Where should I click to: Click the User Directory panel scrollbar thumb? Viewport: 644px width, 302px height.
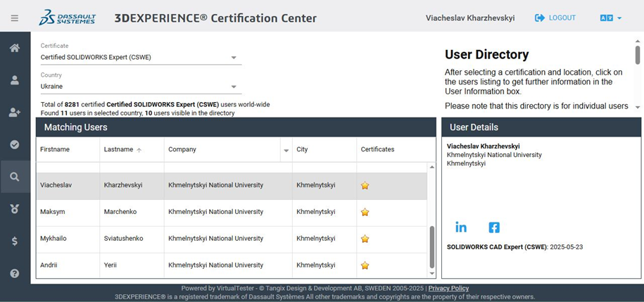638,55
